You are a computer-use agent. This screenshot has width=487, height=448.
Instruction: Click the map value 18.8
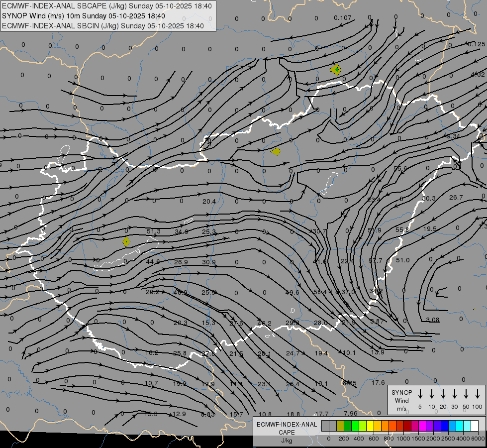coord(293,414)
